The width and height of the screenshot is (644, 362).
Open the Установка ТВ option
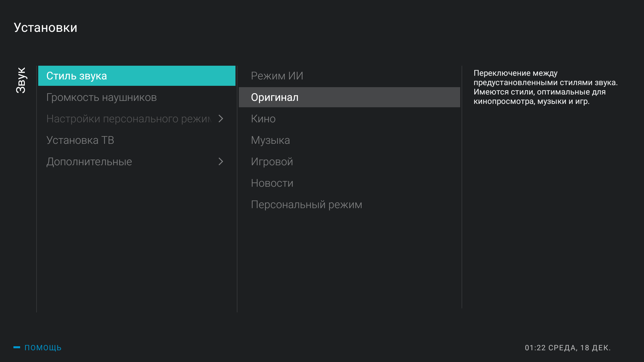(x=80, y=140)
